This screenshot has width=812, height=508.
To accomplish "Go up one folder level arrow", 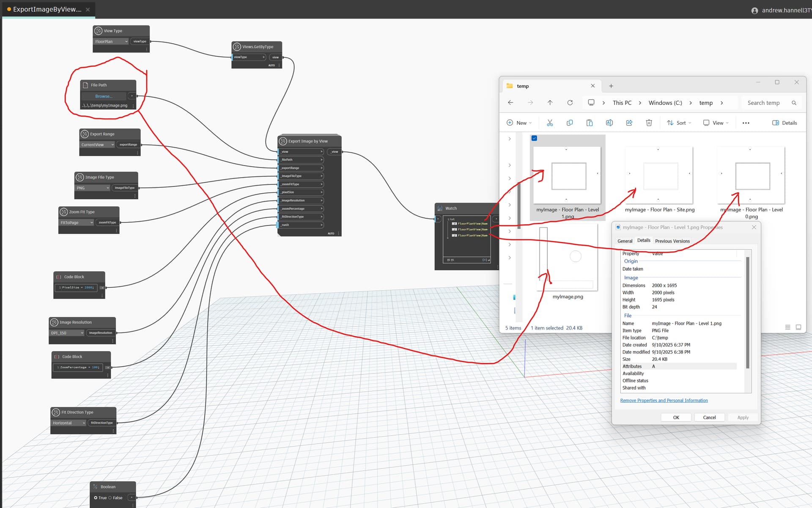I will point(550,103).
